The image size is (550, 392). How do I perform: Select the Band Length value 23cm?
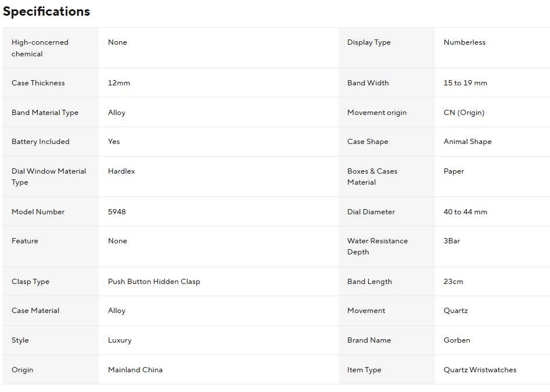[x=454, y=282]
